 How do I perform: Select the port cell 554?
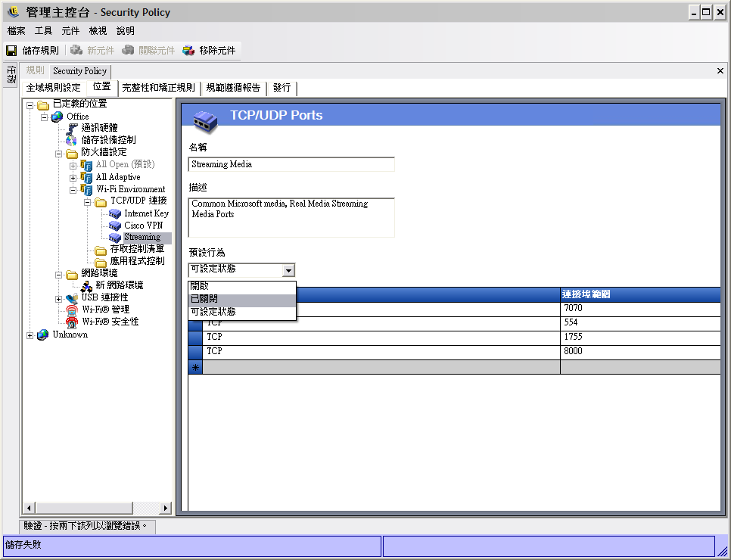(x=640, y=323)
